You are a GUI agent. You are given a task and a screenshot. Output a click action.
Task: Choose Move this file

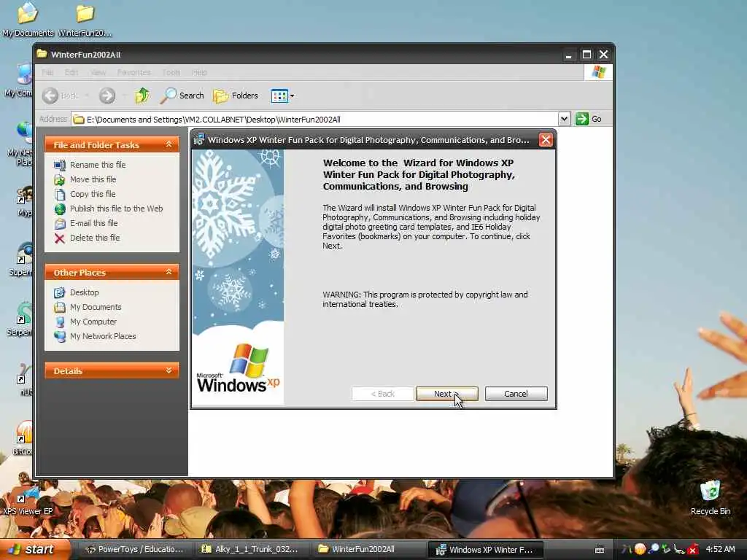(x=93, y=179)
